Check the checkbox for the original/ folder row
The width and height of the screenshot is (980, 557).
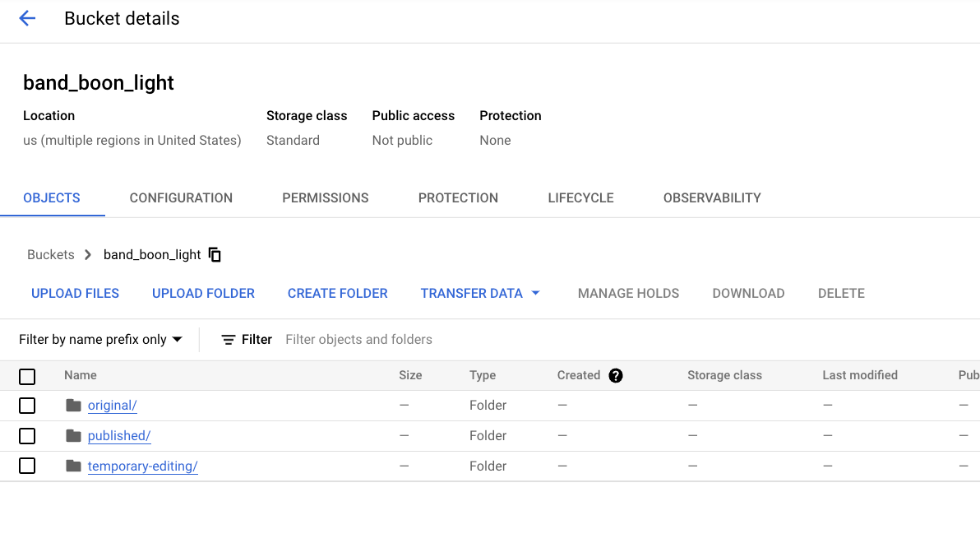coord(27,405)
